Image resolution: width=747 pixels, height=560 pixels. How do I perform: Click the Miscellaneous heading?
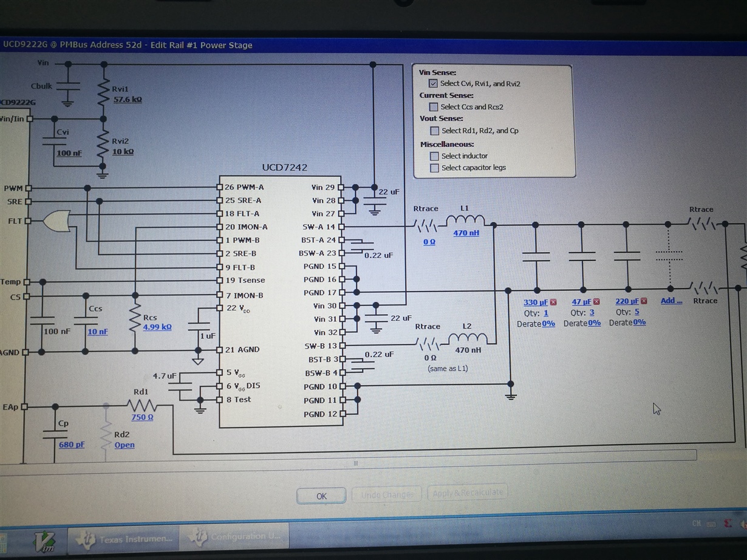448,145
